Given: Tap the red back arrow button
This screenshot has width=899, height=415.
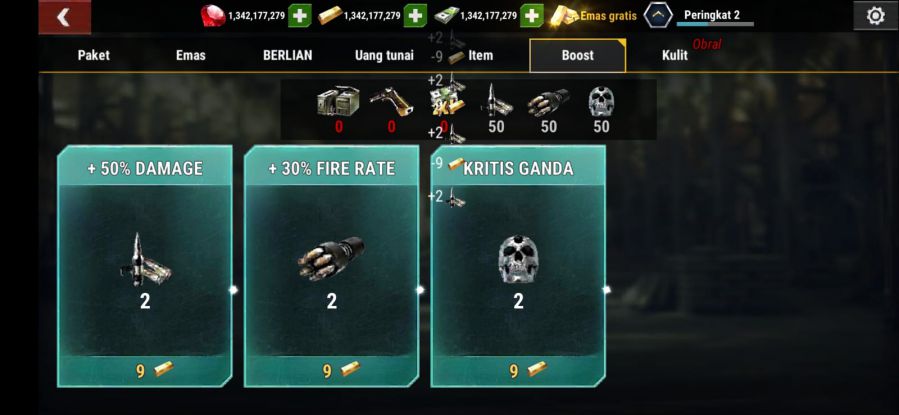Looking at the screenshot, I should [x=64, y=17].
